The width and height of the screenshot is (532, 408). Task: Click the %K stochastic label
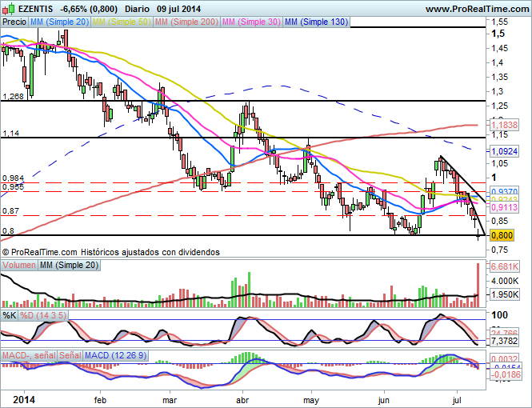pos(9,315)
